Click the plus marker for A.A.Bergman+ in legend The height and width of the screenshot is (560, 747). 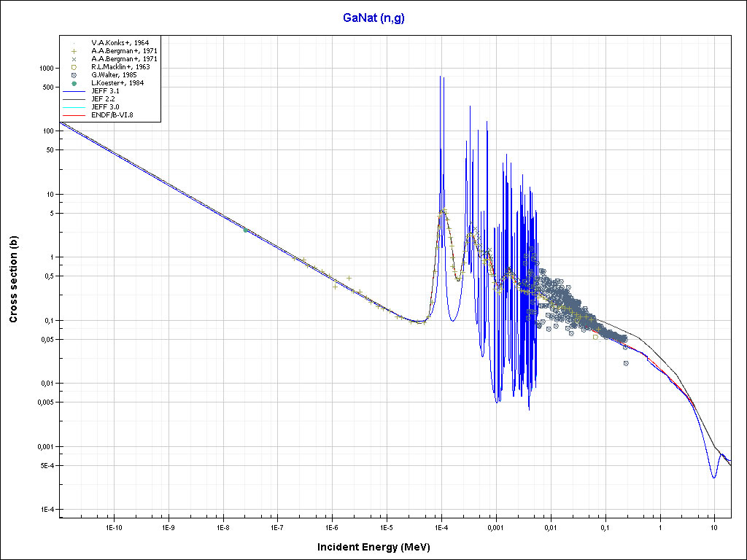click(74, 51)
